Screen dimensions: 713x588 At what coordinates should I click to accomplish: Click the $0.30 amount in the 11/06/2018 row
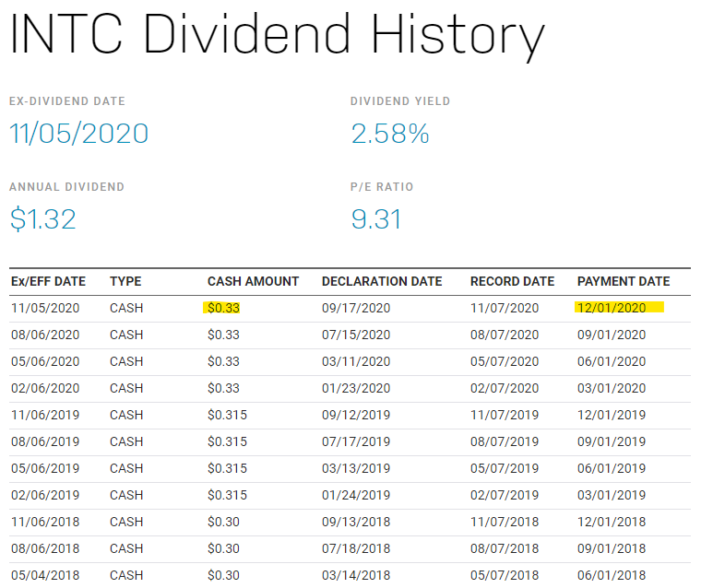click(x=223, y=522)
